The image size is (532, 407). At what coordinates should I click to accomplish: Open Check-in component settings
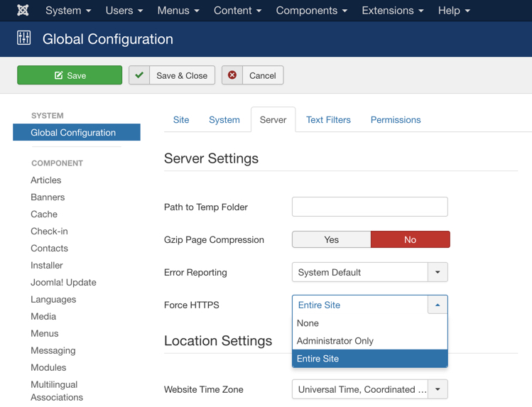point(49,231)
